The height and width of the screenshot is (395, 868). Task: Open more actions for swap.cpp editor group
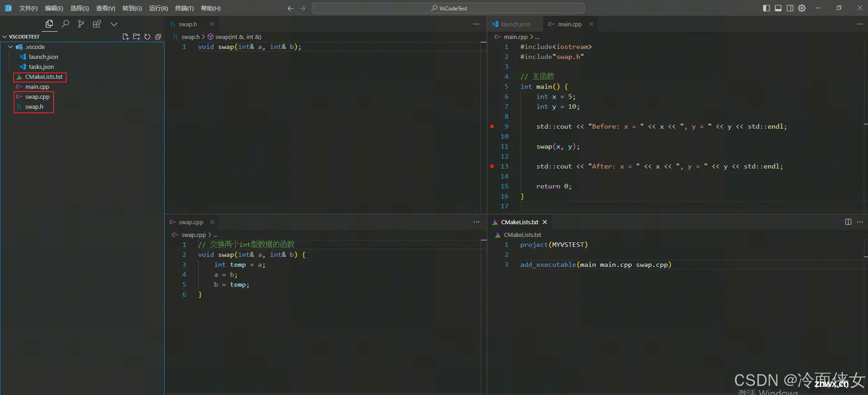476,222
